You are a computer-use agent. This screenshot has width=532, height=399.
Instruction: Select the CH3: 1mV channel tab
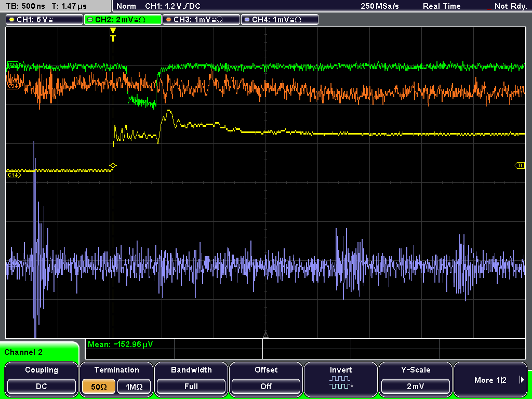pos(201,19)
